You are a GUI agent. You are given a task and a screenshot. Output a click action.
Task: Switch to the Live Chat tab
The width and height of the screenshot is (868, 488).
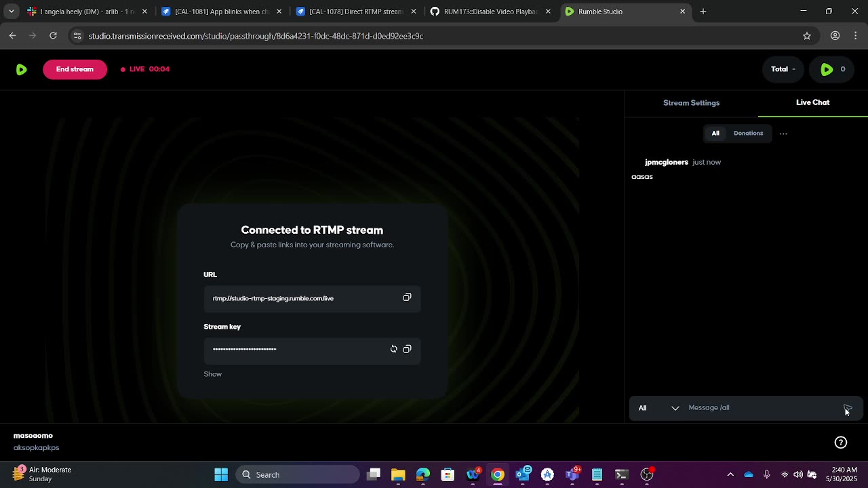click(x=812, y=102)
